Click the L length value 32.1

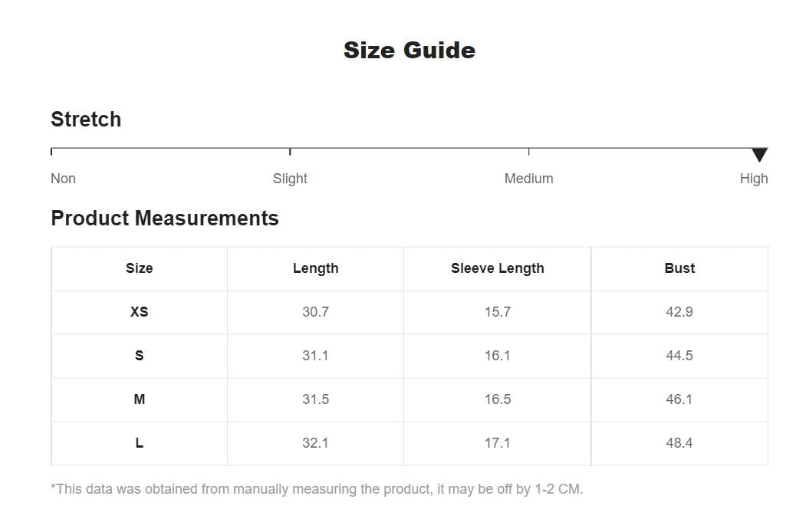click(x=315, y=443)
